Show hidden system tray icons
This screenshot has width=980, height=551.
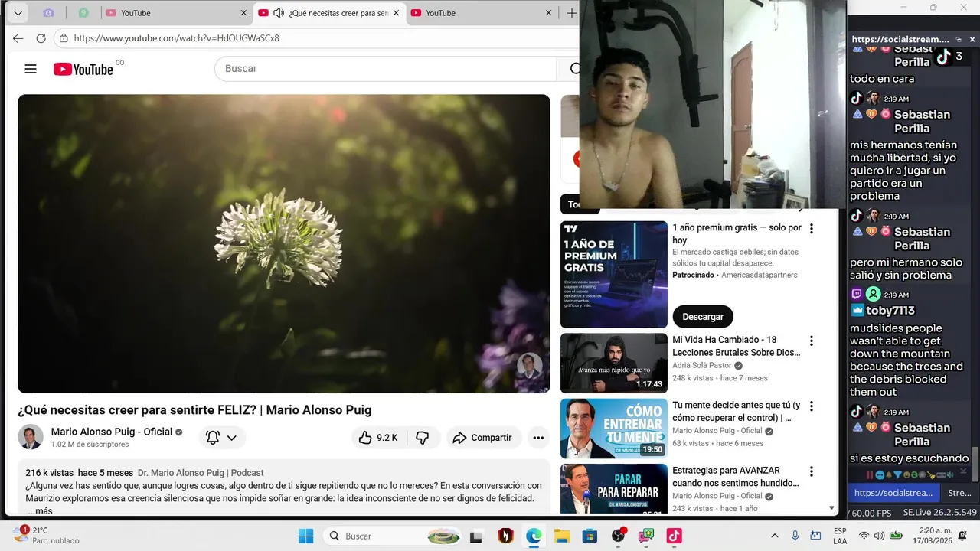pos(775,536)
